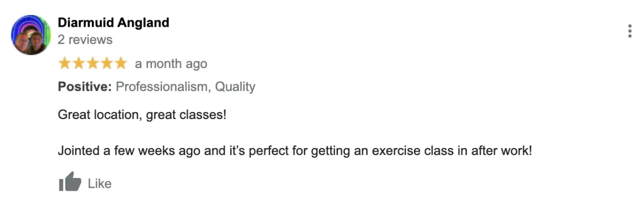Click the "Great location, great classes!" line
The image size is (644, 208).
[x=142, y=115]
